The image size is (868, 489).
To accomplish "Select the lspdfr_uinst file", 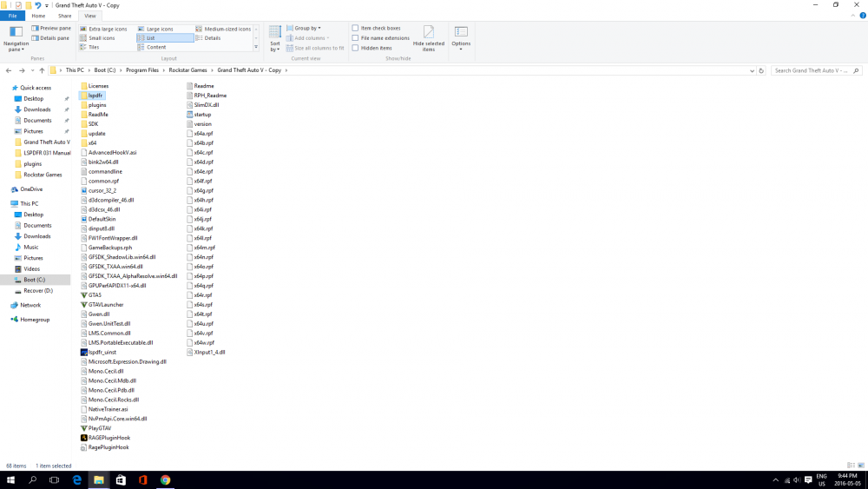I will pyautogui.click(x=99, y=353).
